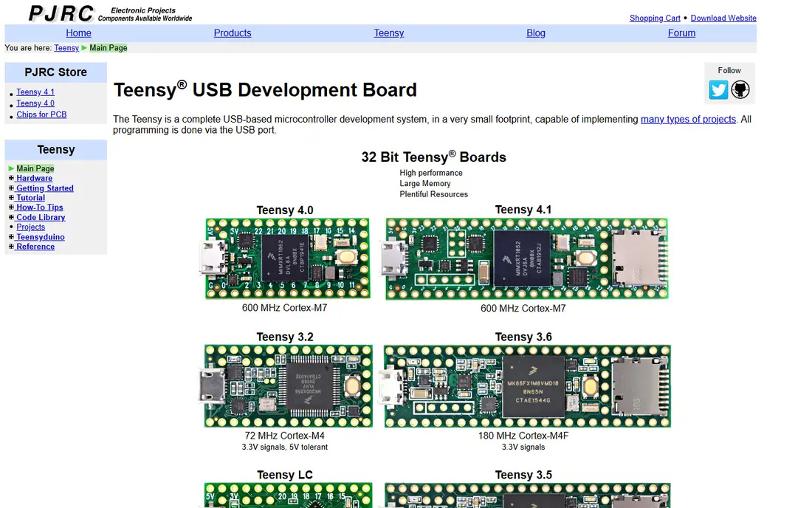Open Forum in navigation bar
The width and height of the screenshot is (812, 508).
coord(681,33)
